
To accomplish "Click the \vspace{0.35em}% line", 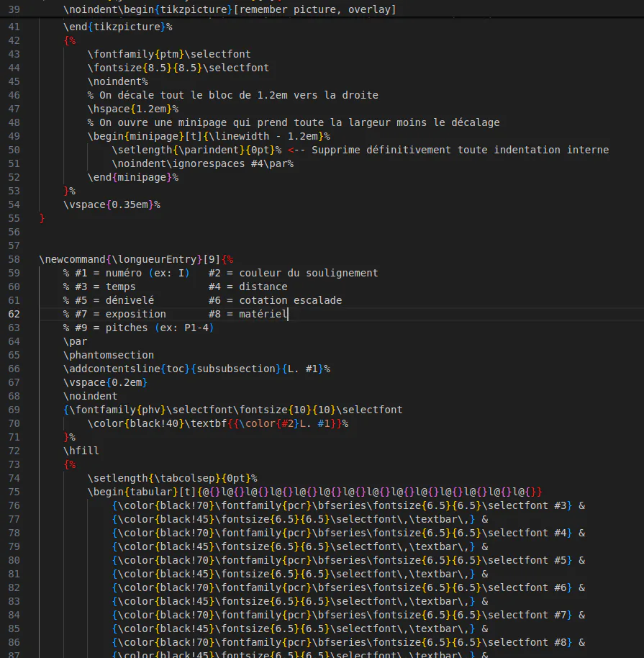I will point(112,204).
